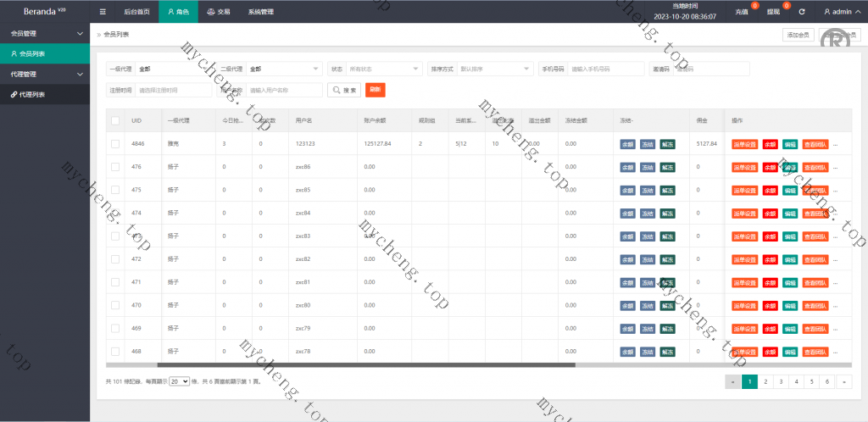Image resolution: width=868 pixels, height=422 pixels.
Task: Click the 手机号码 phone number input field
Action: pyautogui.click(x=604, y=69)
